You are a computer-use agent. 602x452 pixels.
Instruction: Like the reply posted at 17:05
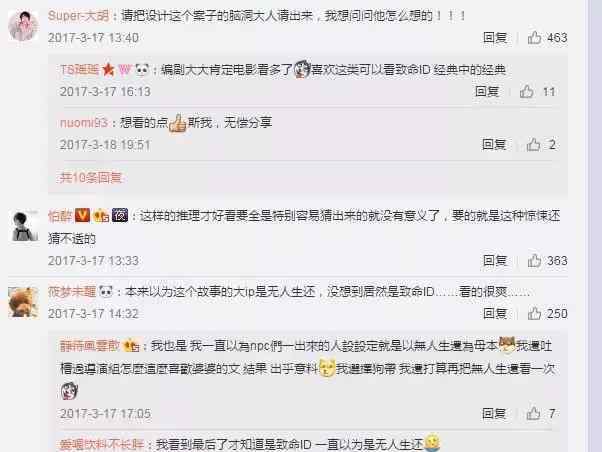533,414
